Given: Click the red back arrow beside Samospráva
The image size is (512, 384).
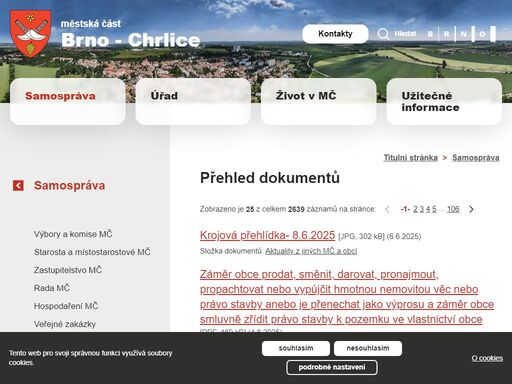Looking at the screenshot, I should click(x=18, y=185).
